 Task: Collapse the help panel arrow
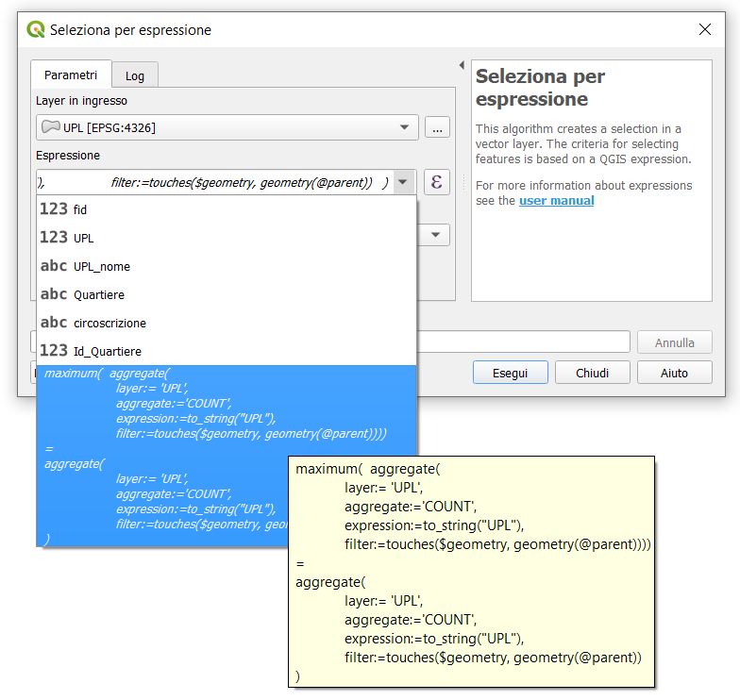pos(462,66)
